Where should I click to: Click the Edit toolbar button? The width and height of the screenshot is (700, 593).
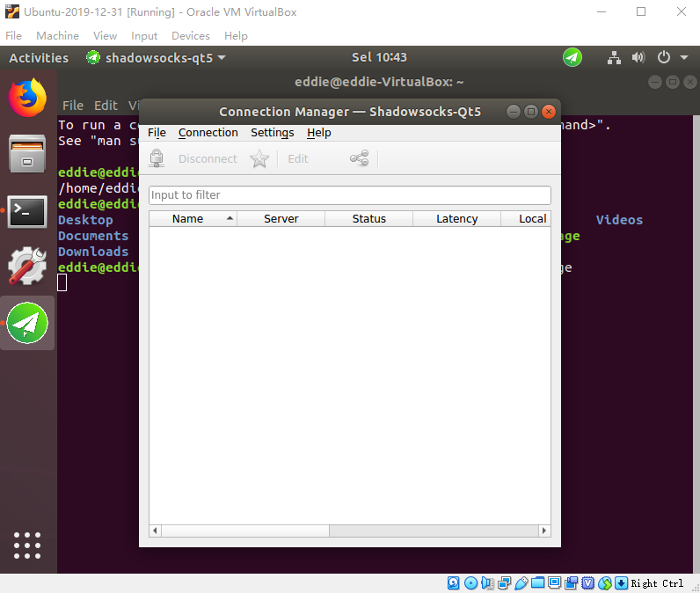pyautogui.click(x=298, y=159)
